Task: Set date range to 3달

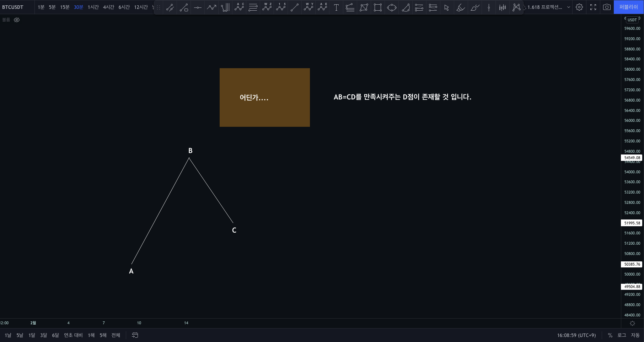Action: 43,335
